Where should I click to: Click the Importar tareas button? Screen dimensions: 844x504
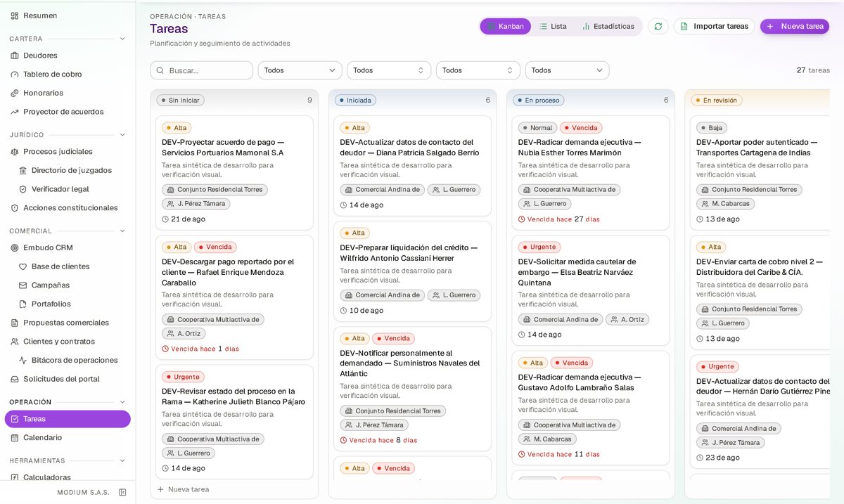pyautogui.click(x=714, y=26)
